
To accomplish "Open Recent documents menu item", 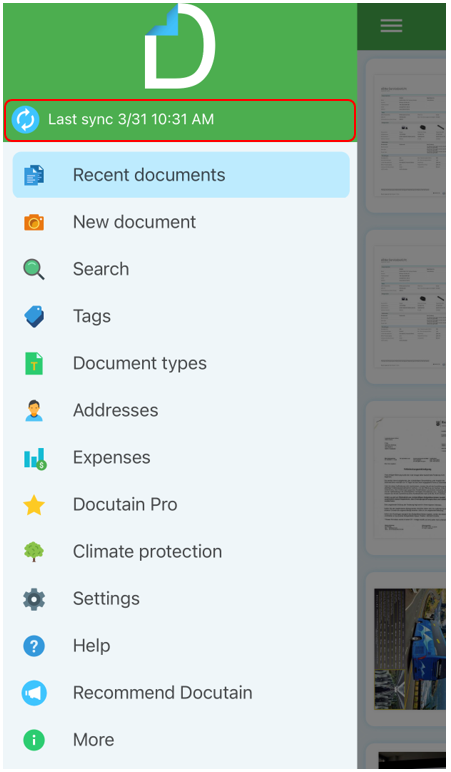I will click(181, 175).
